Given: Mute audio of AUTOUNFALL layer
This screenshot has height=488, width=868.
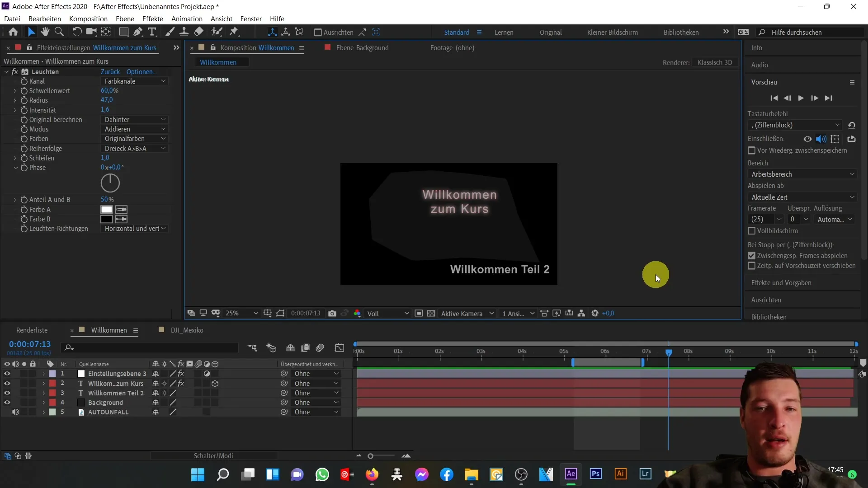Looking at the screenshot, I should tap(15, 412).
